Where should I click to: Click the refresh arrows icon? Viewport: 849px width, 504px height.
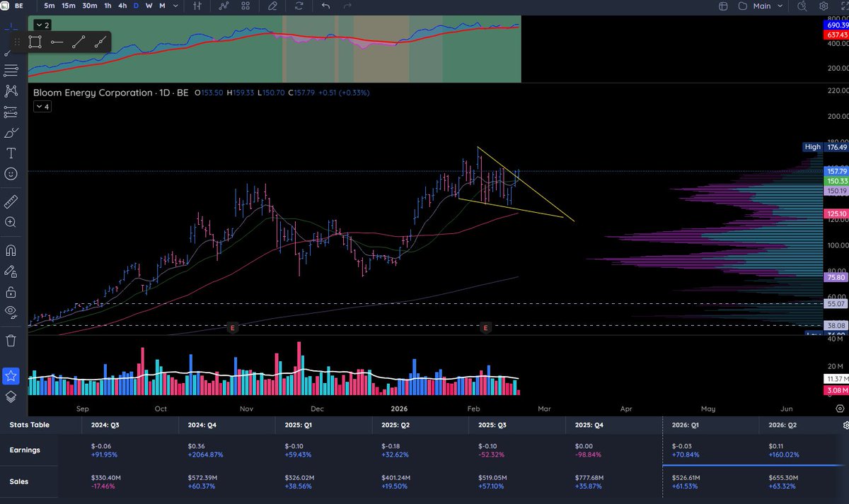(x=299, y=6)
